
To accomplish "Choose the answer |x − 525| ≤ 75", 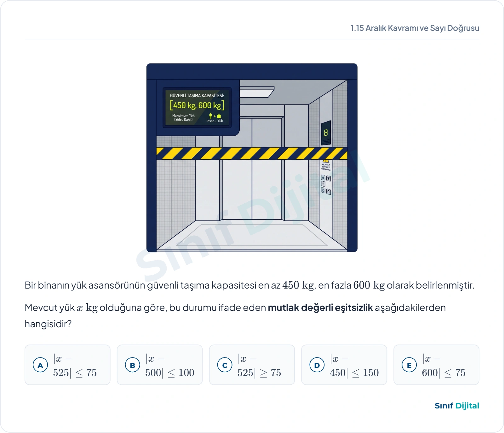I will tap(67, 365).
